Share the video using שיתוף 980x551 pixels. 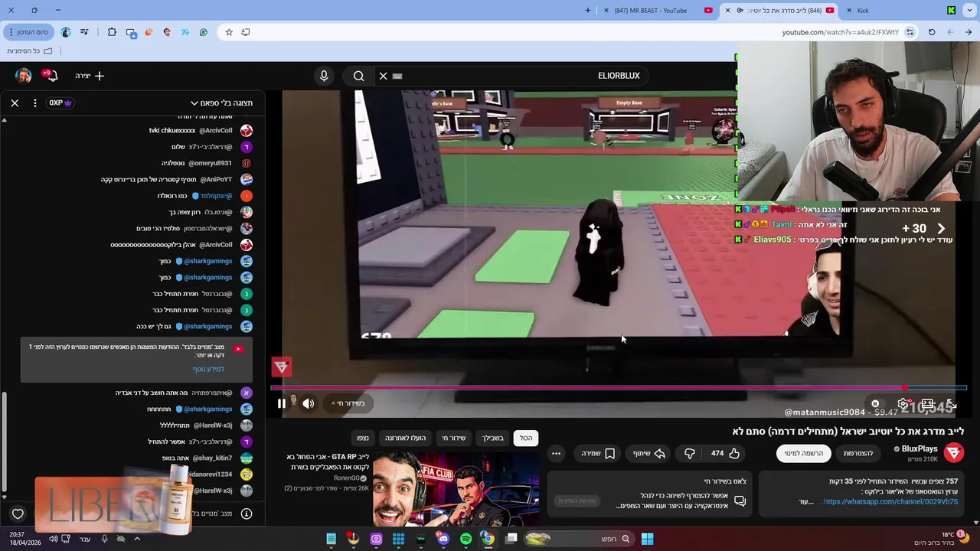(x=648, y=453)
